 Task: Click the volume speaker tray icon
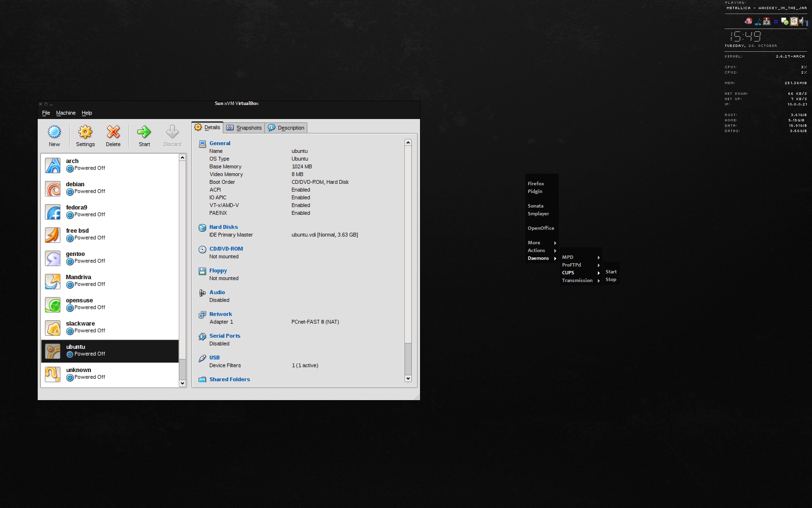tap(802, 21)
